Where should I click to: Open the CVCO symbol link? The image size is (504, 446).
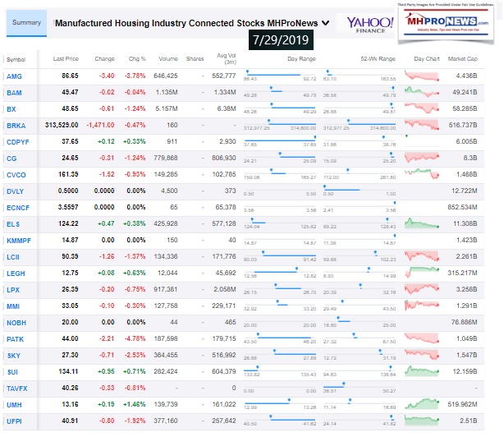click(x=16, y=175)
